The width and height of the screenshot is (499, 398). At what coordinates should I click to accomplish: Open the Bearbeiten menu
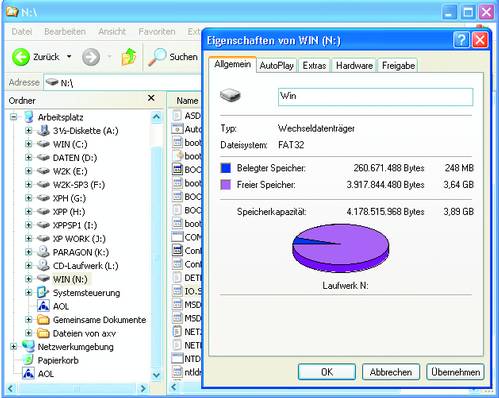tap(65, 32)
